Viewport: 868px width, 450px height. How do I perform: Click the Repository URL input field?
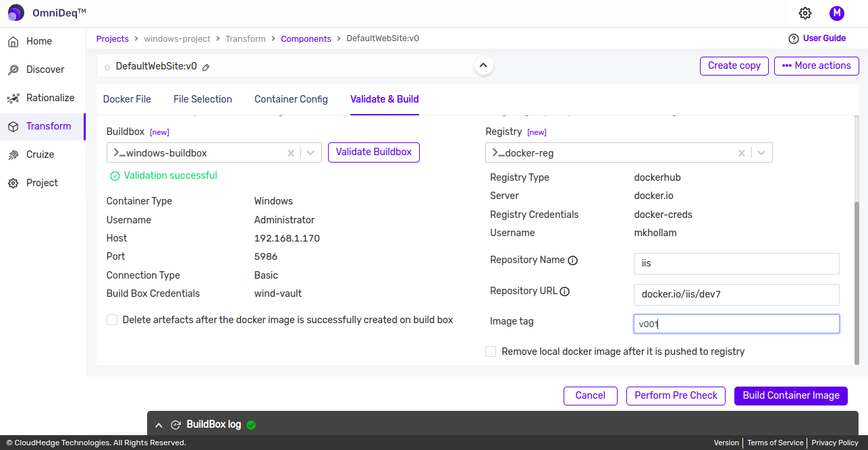click(x=736, y=295)
